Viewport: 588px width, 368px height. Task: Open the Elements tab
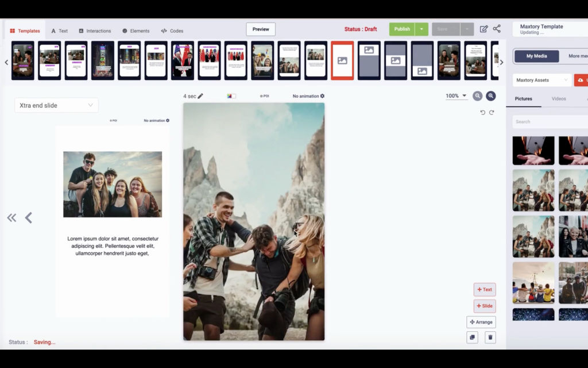coord(136,31)
